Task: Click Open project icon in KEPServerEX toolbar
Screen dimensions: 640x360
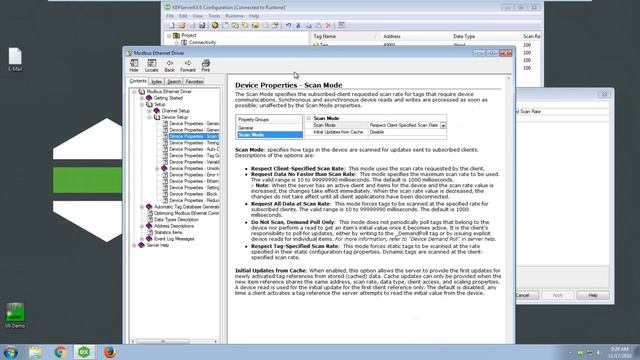Action: 182,25
